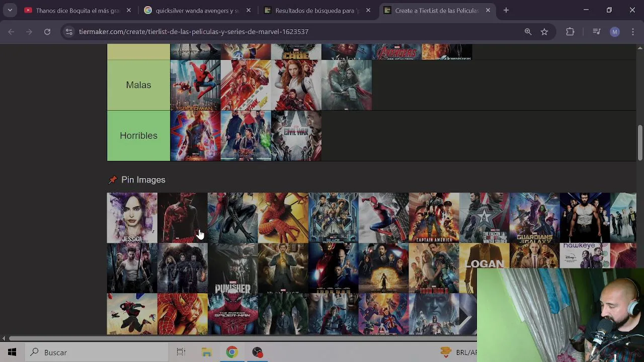Open the tab search chevron dropdown
The height and width of the screenshot is (362, 644).
[10, 10]
